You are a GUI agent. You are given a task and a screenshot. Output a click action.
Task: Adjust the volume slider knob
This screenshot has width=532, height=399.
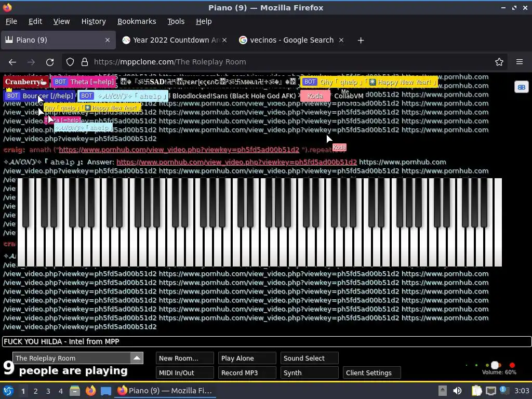click(495, 365)
